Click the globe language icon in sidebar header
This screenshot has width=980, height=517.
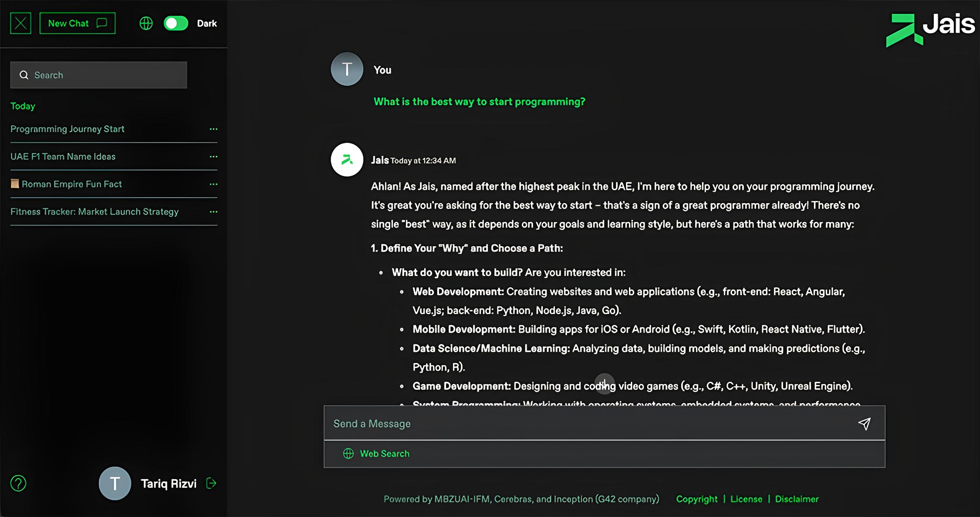[x=146, y=23]
